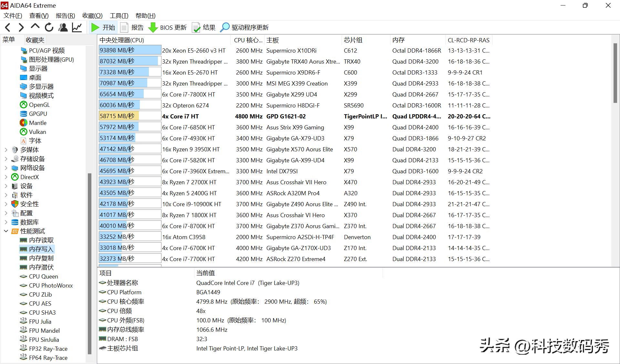Expand the DirectX tree node
This screenshot has height=364, width=620.
[6, 177]
